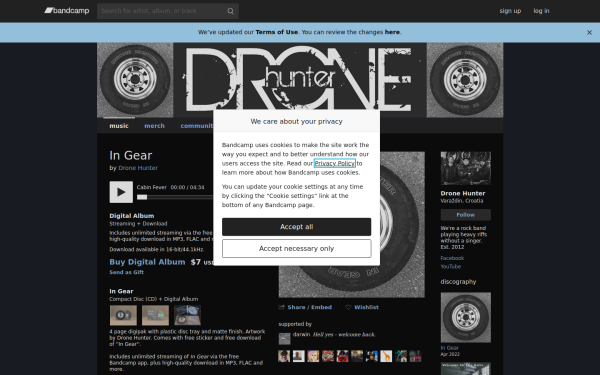
Task: Click the discography heading
Action: coord(458,282)
